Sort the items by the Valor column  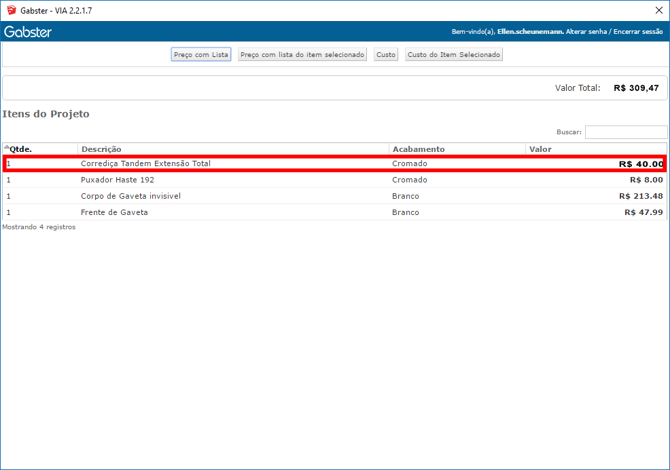coord(540,149)
